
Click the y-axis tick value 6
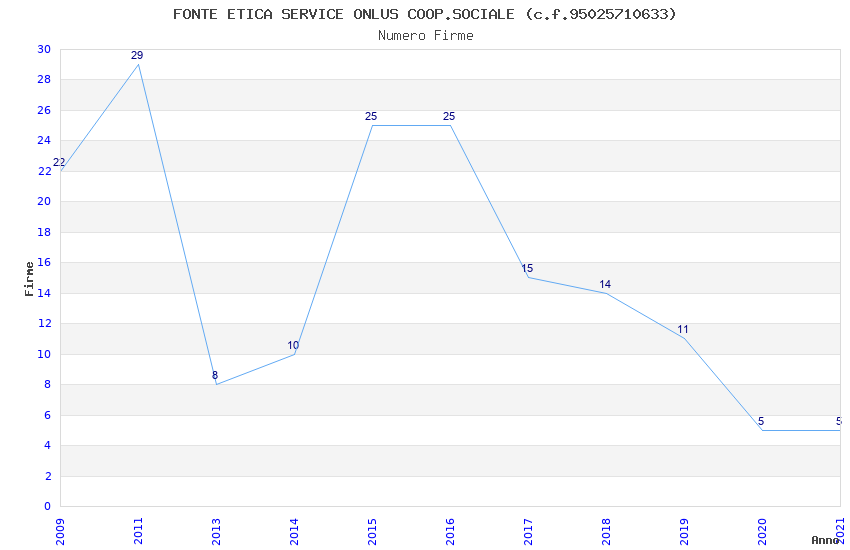point(48,415)
